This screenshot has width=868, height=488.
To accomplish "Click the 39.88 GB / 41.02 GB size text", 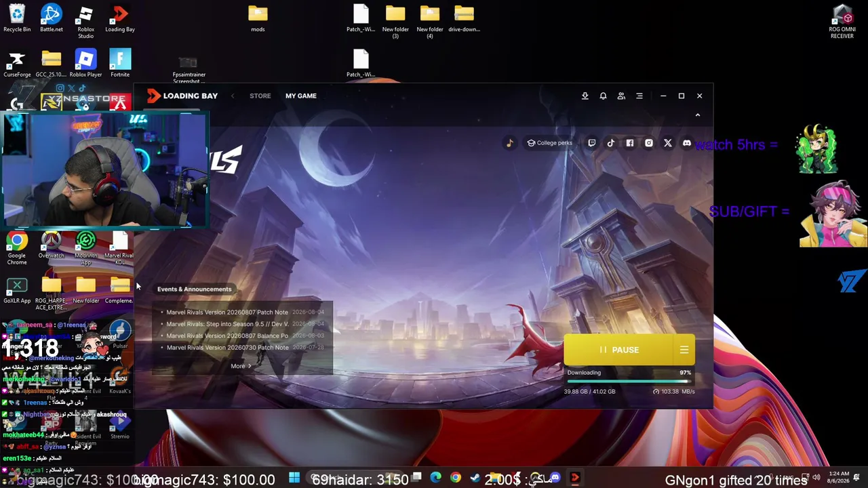I will click(590, 391).
